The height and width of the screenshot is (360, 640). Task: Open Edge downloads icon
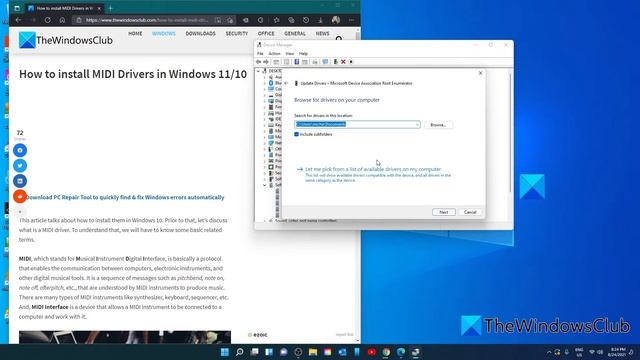point(320,20)
